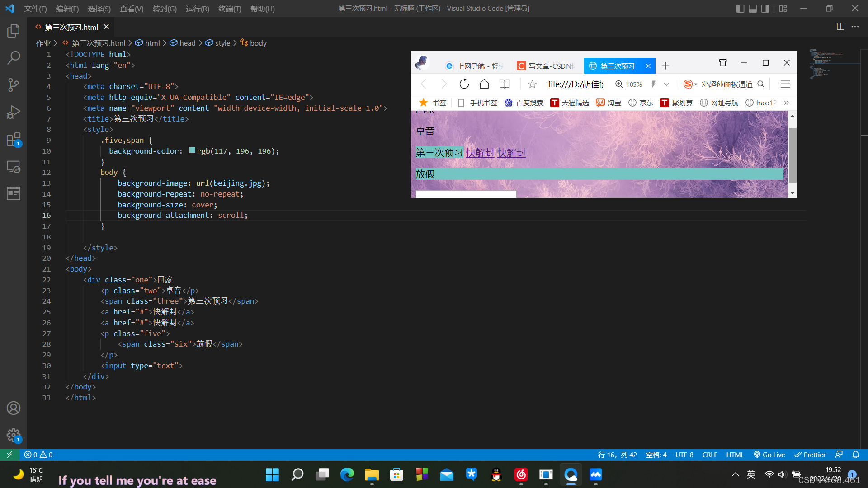The height and width of the screenshot is (488, 868).
Task: Click the errors and warnings status indicator
Action: (38, 455)
